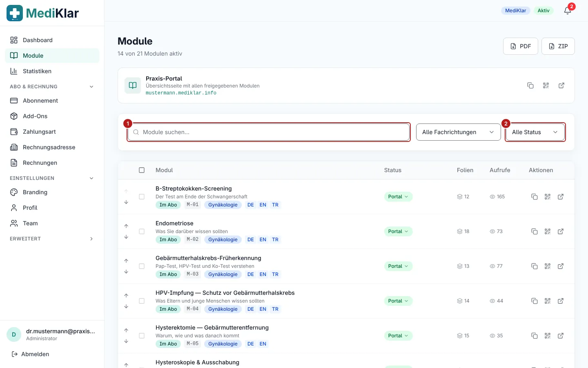Move Endometriose module down

[x=126, y=237]
